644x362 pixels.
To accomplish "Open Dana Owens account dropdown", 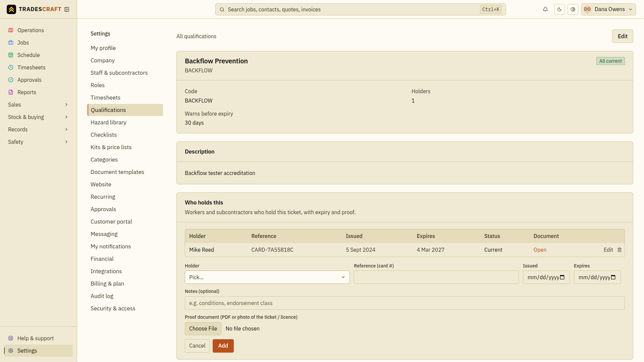I will click(608, 9).
